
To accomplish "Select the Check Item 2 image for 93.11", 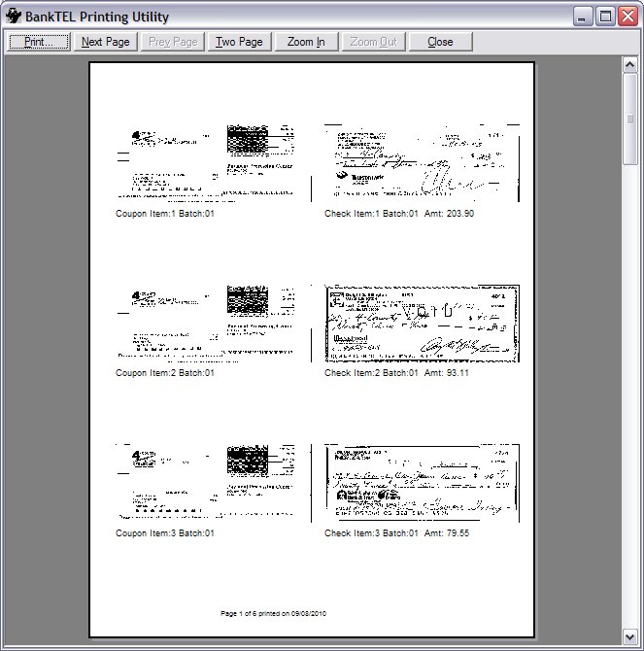I will coord(422,324).
